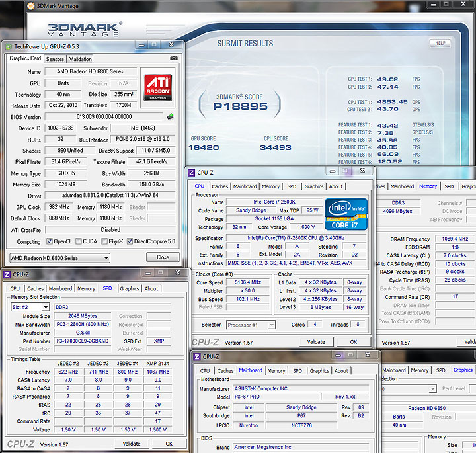Click the DRAM Frequency 1089.4 MHz value

click(x=455, y=239)
